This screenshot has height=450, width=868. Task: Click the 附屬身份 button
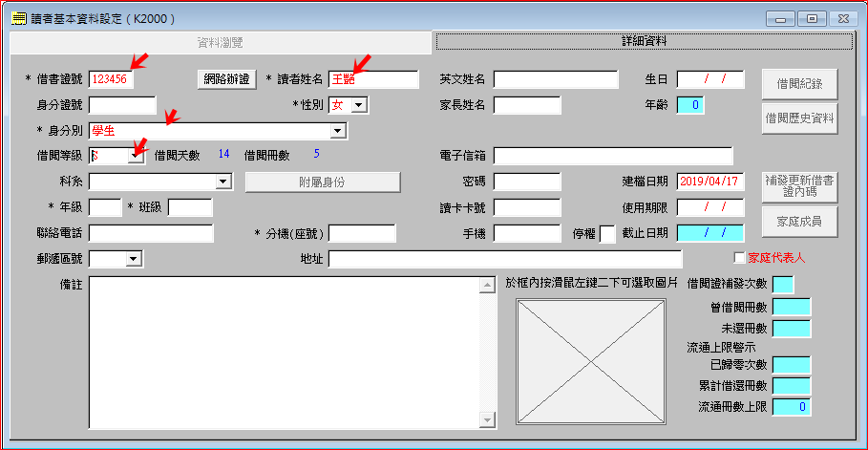pos(323,182)
